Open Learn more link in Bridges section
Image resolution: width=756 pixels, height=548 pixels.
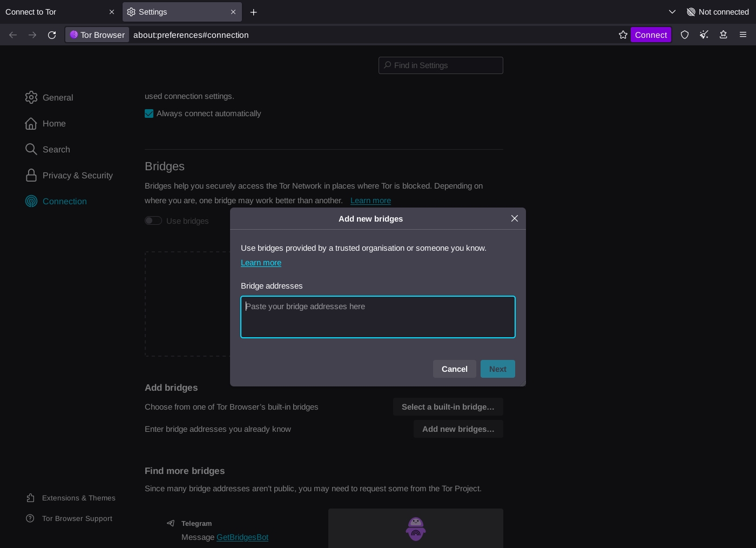coord(370,201)
